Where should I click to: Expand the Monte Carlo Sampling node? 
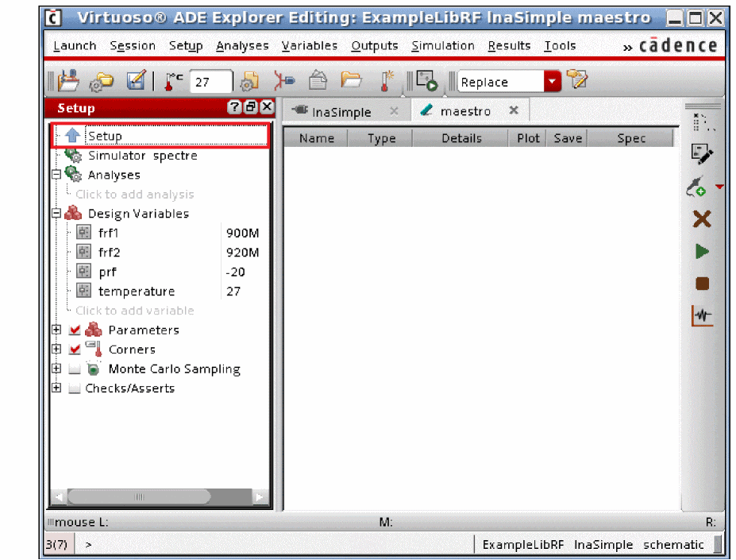[56, 369]
